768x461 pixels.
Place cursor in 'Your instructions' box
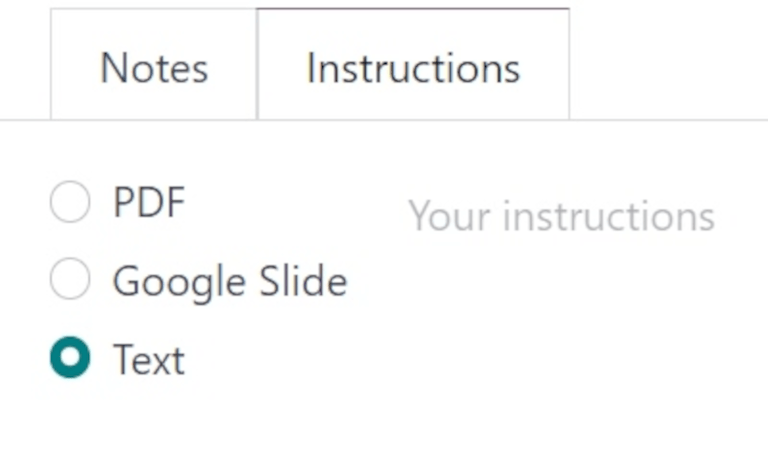561,216
